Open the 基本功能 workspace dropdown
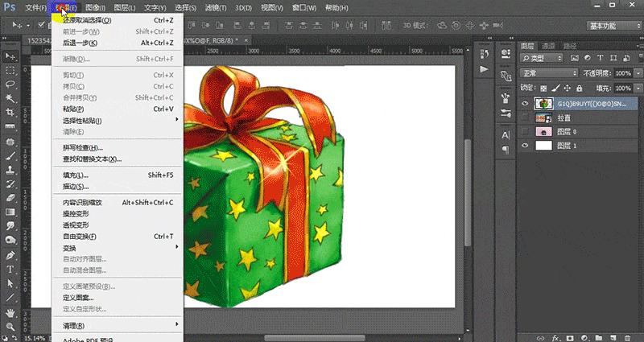The height and width of the screenshot is (342, 644). [x=613, y=26]
